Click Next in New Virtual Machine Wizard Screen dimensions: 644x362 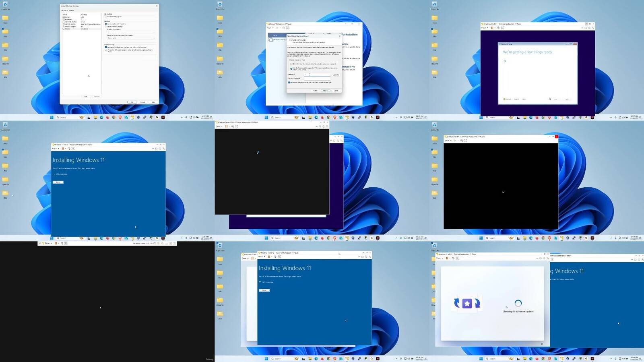click(325, 91)
